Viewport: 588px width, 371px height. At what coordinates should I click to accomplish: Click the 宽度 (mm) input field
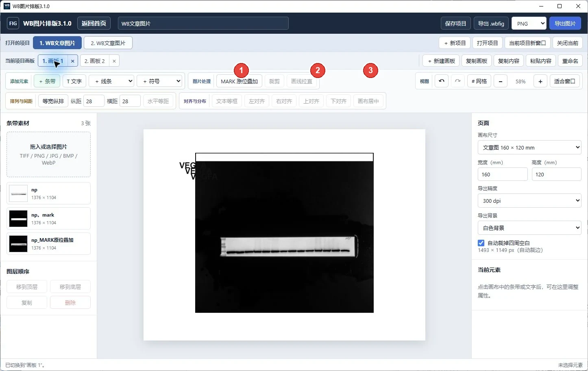coord(502,174)
